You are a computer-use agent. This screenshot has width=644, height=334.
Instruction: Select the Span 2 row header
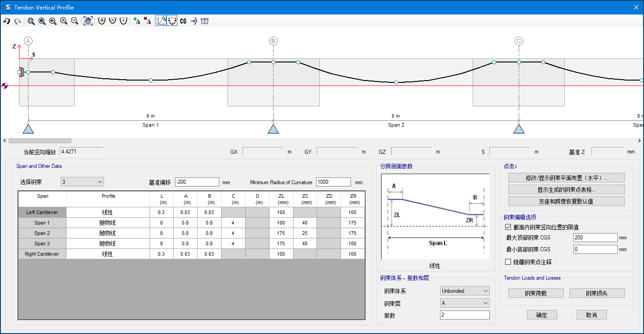pos(42,233)
